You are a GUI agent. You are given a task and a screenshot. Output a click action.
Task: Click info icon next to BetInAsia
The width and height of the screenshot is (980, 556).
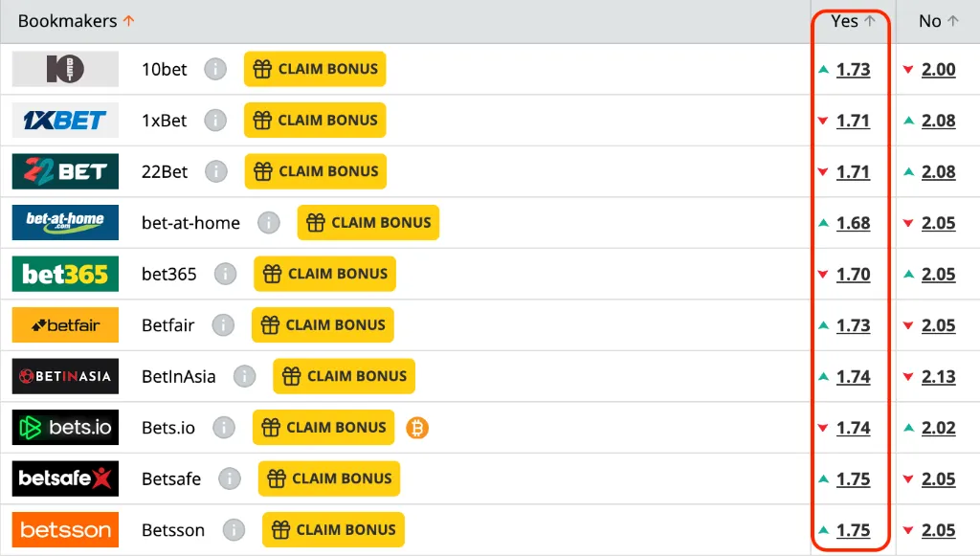[x=244, y=377]
